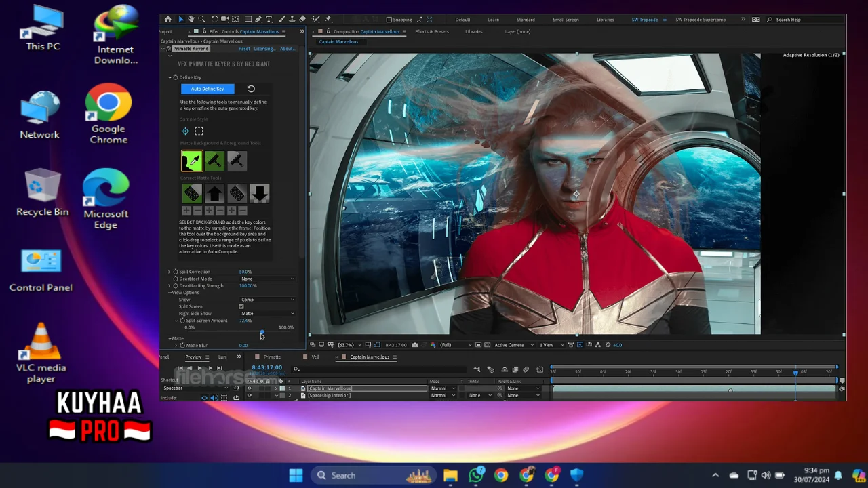Select the Zoom magnifier tool
This screenshot has width=868, height=488.
(201, 19)
